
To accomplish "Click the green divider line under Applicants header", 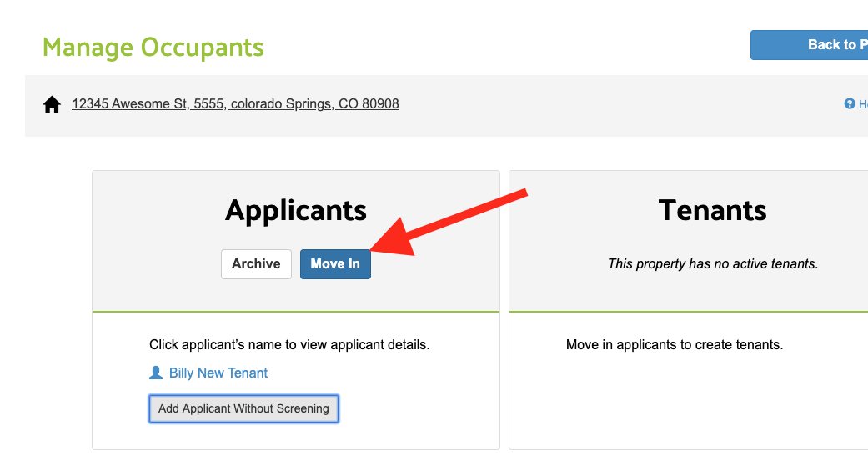I will click(x=295, y=312).
